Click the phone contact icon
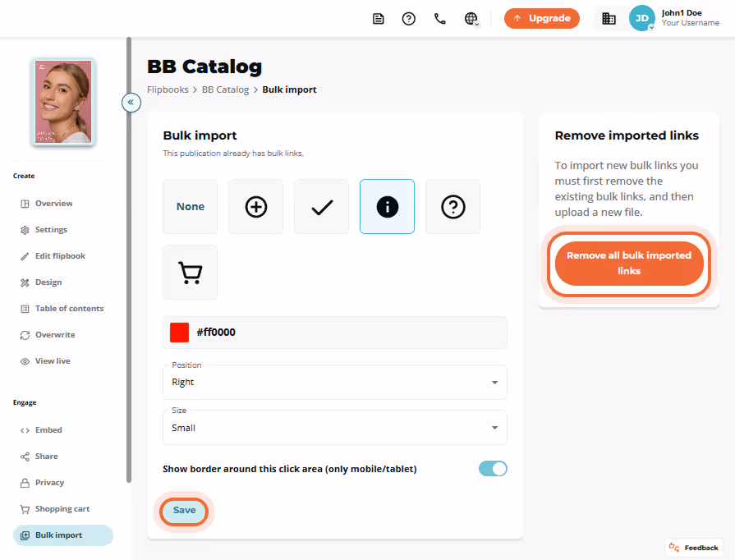735x560 pixels. [439, 19]
